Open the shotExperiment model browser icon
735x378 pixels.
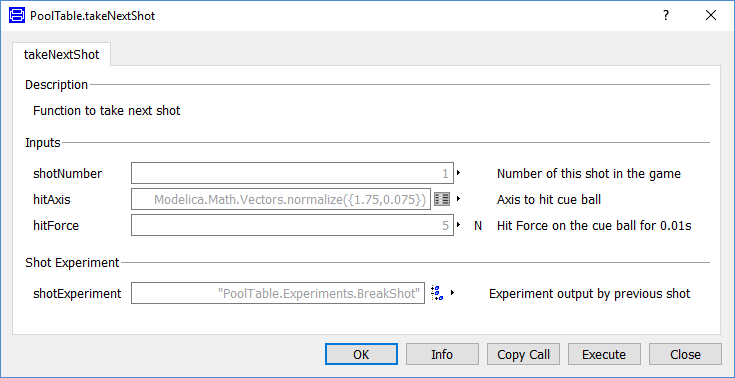437,293
